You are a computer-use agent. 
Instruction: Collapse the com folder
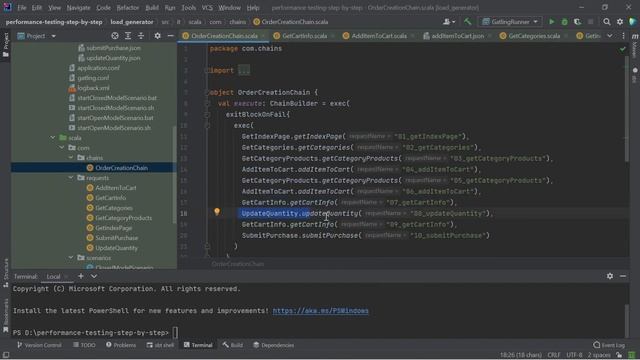[x=62, y=148]
